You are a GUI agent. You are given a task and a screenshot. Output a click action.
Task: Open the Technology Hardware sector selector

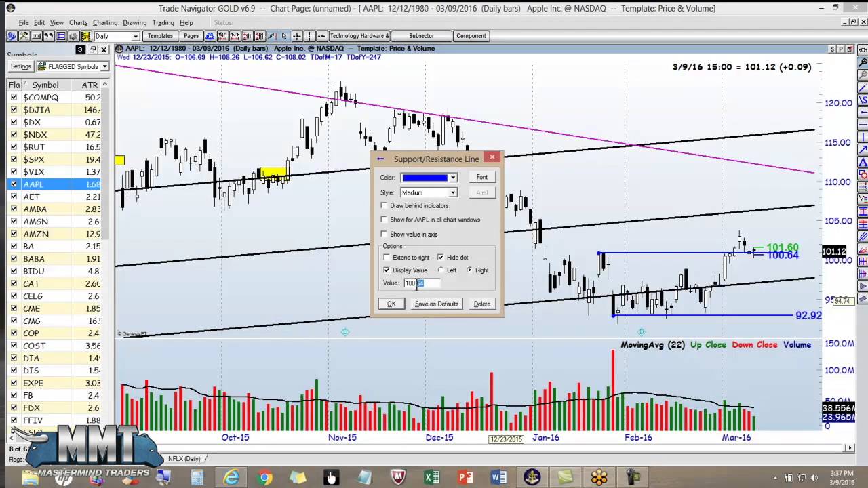click(x=359, y=35)
